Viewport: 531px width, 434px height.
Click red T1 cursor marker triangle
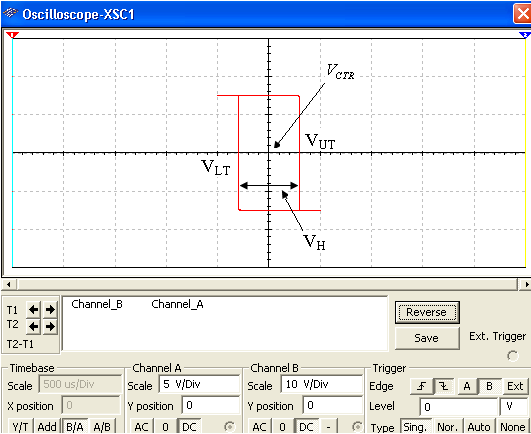(x=13, y=35)
